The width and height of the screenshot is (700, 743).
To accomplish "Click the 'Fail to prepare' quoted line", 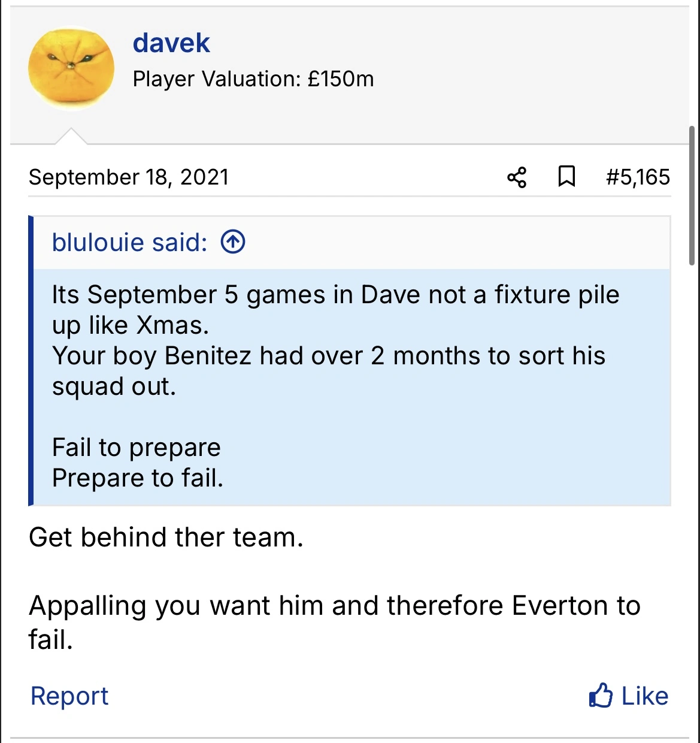I will (137, 448).
